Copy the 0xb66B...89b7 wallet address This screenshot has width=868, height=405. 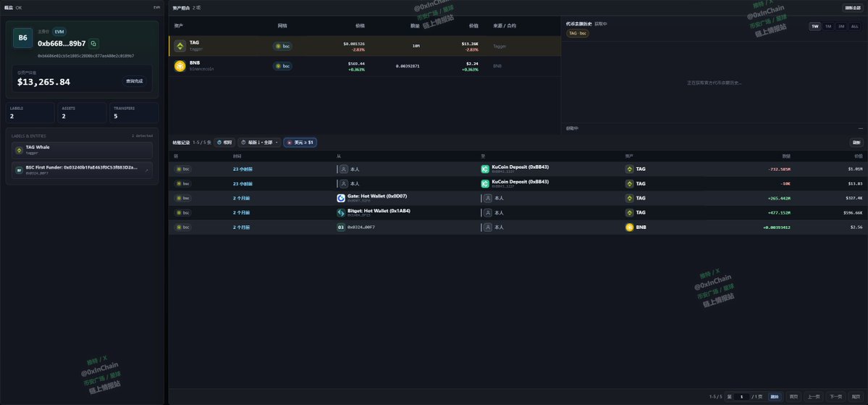[x=93, y=43]
